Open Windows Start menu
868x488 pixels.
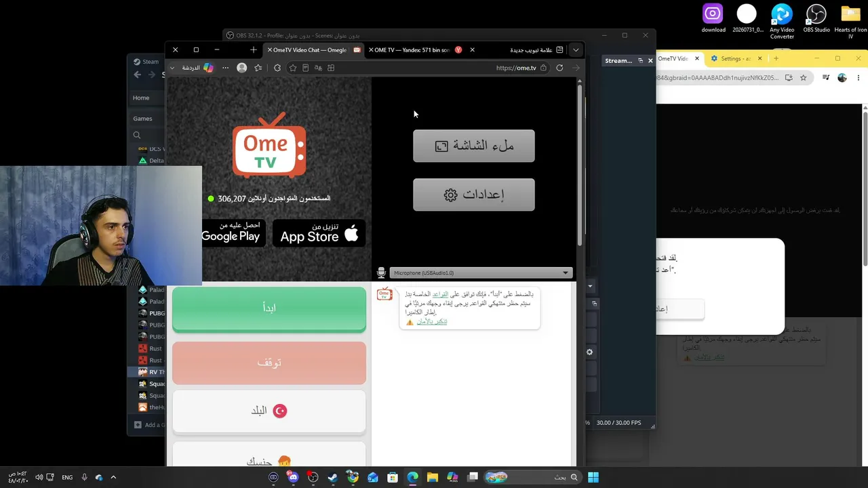pos(593,477)
